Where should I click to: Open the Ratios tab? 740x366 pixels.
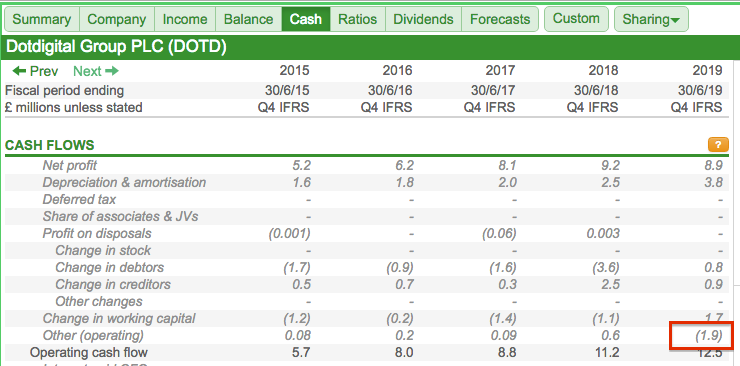tap(358, 19)
